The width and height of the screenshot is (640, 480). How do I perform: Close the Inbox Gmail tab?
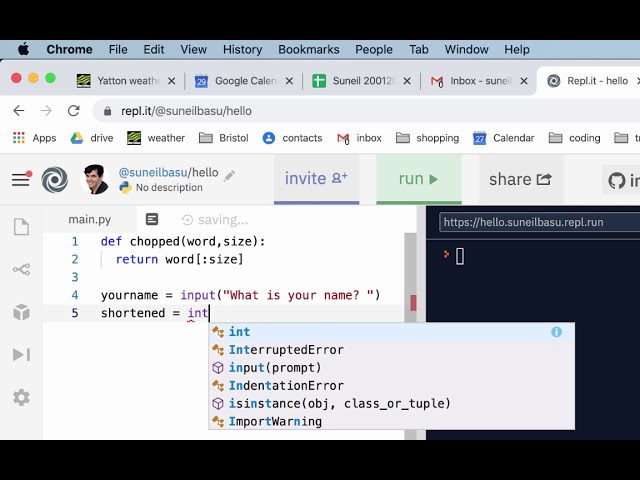524,81
